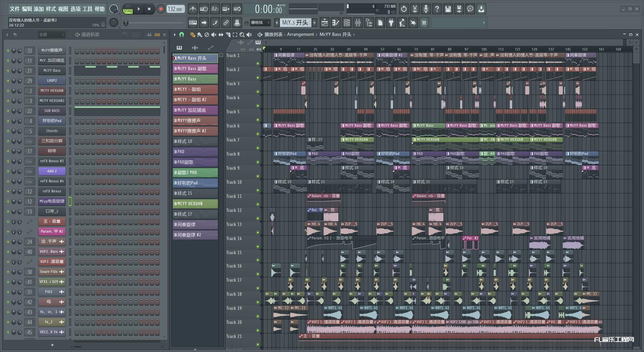Open the pattern selector McY..s 开头
644x352 pixels.
(x=295, y=23)
